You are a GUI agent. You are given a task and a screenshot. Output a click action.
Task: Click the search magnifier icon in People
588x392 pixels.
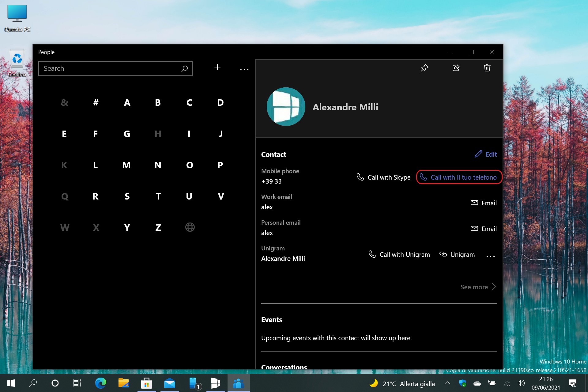click(x=184, y=69)
